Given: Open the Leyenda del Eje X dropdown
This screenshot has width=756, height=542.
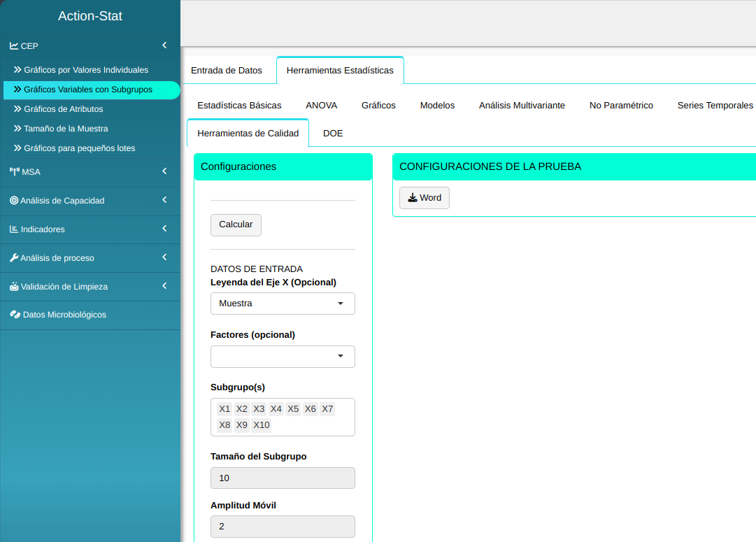Looking at the screenshot, I should point(283,304).
